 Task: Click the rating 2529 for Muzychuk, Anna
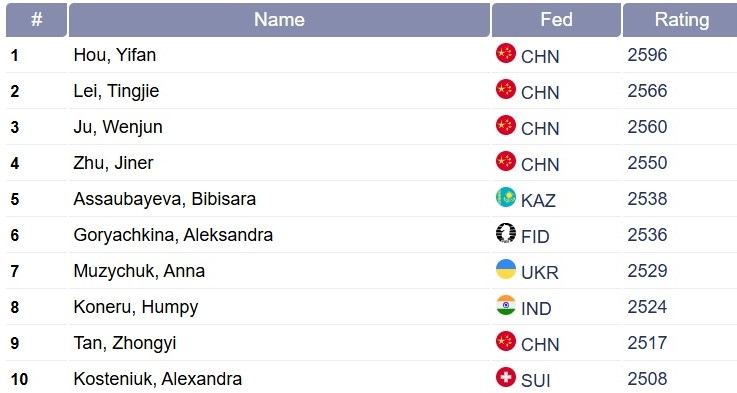point(647,271)
